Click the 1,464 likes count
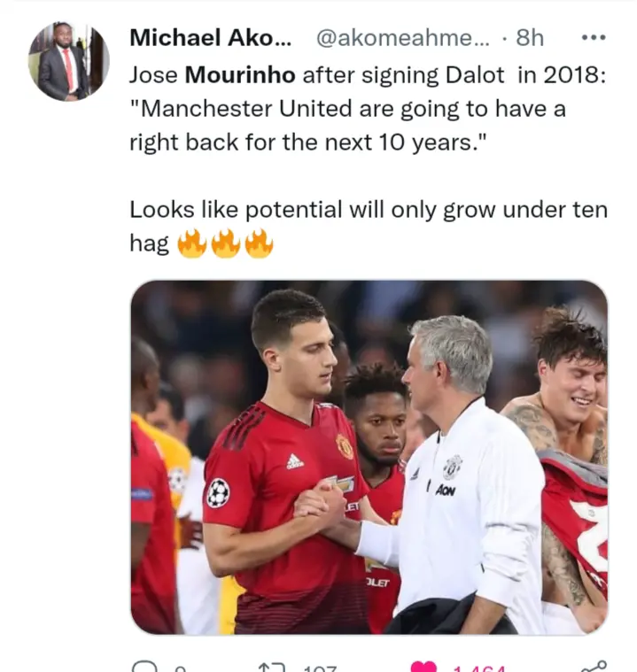 coord(479,668)
